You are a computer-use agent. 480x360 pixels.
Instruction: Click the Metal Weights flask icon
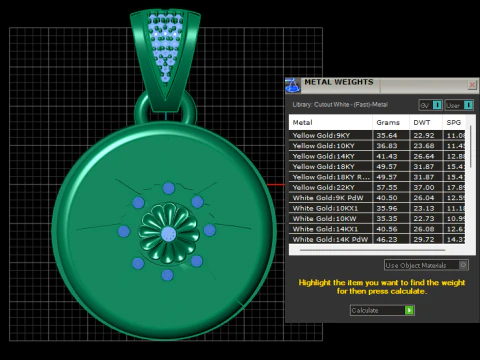293,85
